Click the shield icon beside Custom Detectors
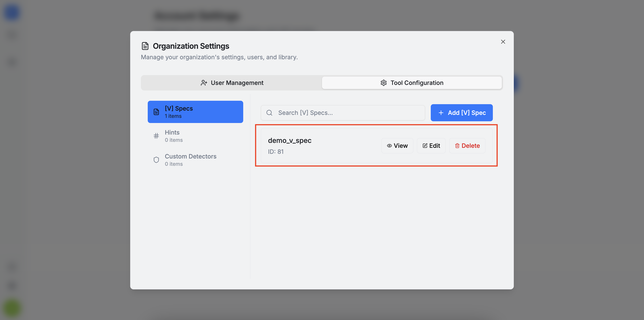Screen dimensions: 644x320 tap(156, 160)
